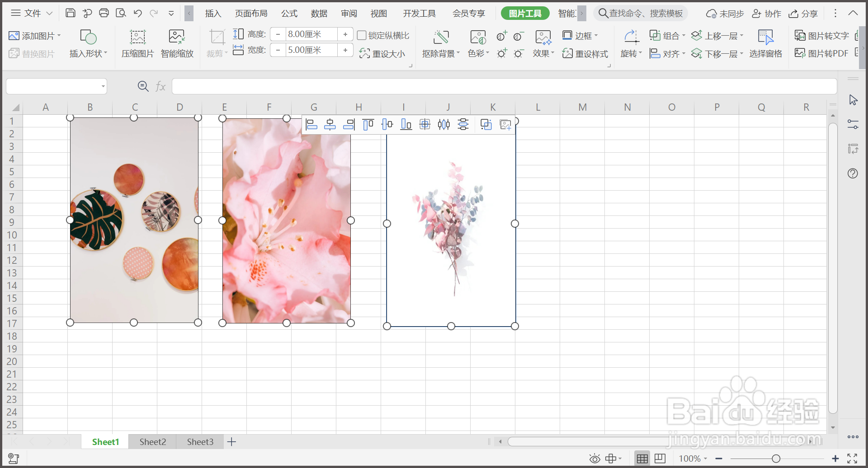This screenshot has height=468, width=868.
Task: Align selected pictures to vertical middle
Action: [387, 124]
